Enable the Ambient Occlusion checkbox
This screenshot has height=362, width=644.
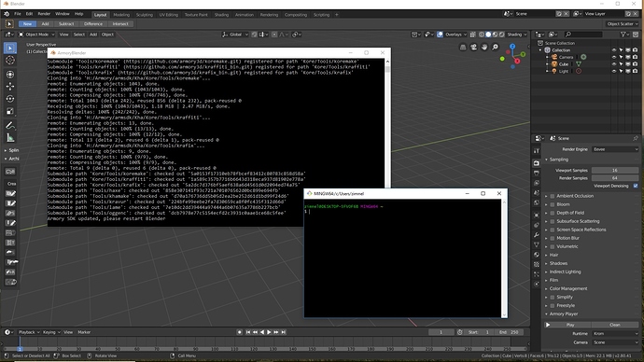[x=553, y=196]
